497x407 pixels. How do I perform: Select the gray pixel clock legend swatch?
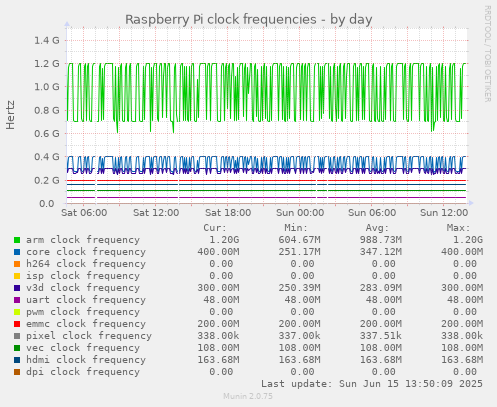(17, 336)
